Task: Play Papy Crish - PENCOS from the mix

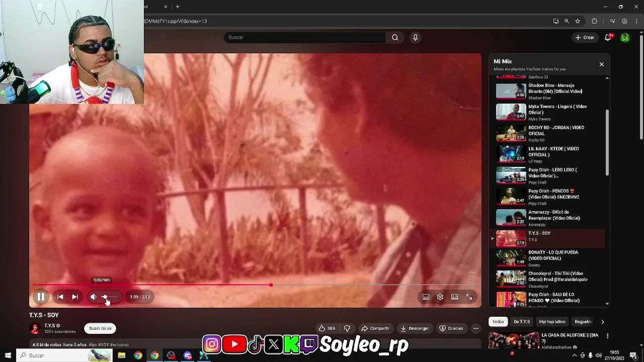Action: pos(549,197)
